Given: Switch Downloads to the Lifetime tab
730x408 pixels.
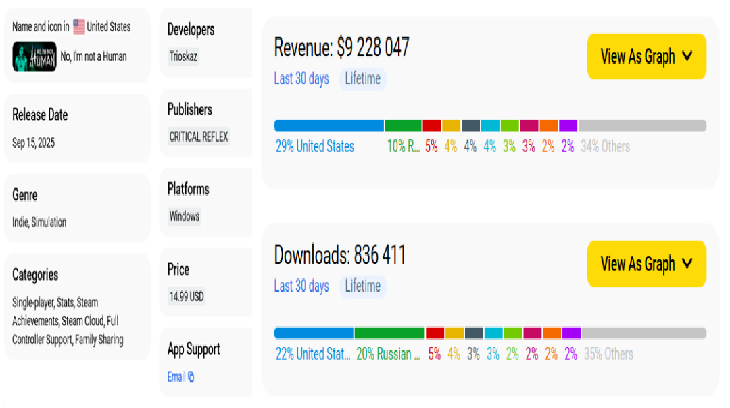Looking at the screenshot, I should [x=362, y=286].
